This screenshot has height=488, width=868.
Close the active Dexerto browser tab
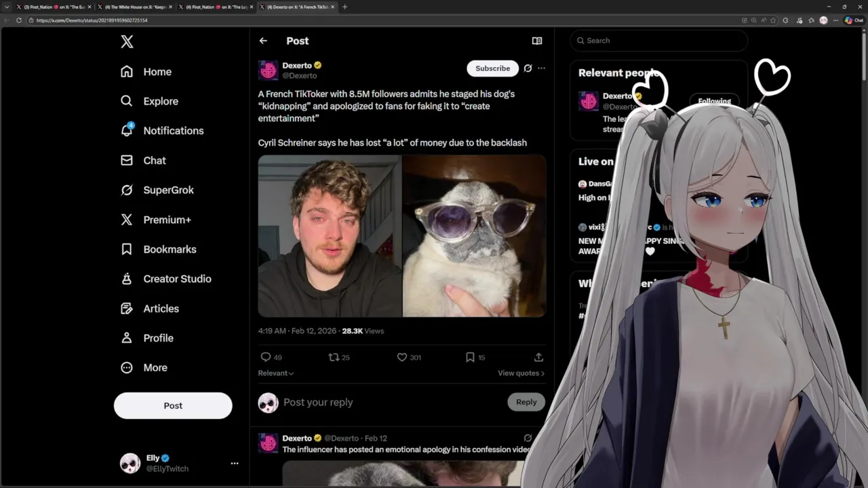pyautogui.click(x=332, y=7)
